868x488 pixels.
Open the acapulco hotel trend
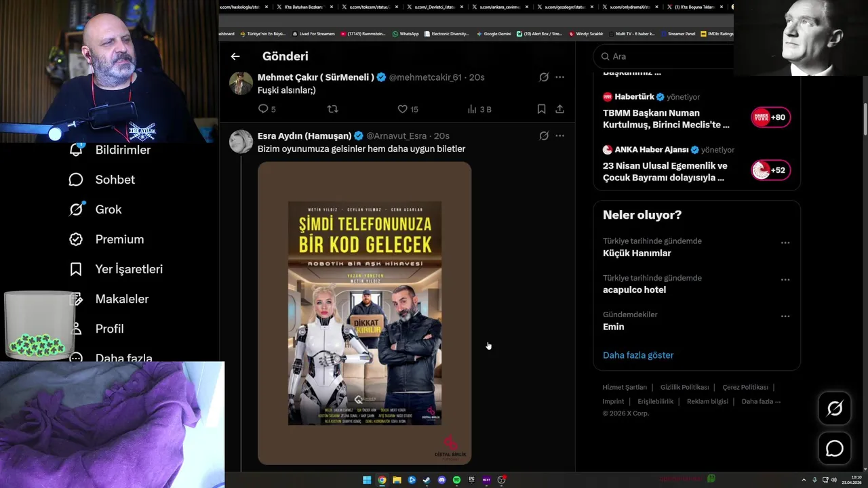point(634,289)
